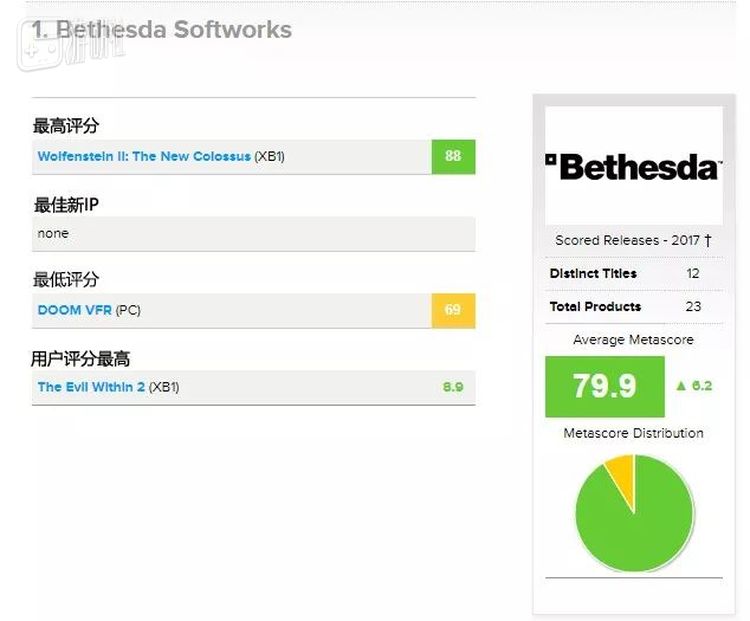The image size is (750, 621).
Task: Open The Evil Within 2 link
Action: pos(91,387)
